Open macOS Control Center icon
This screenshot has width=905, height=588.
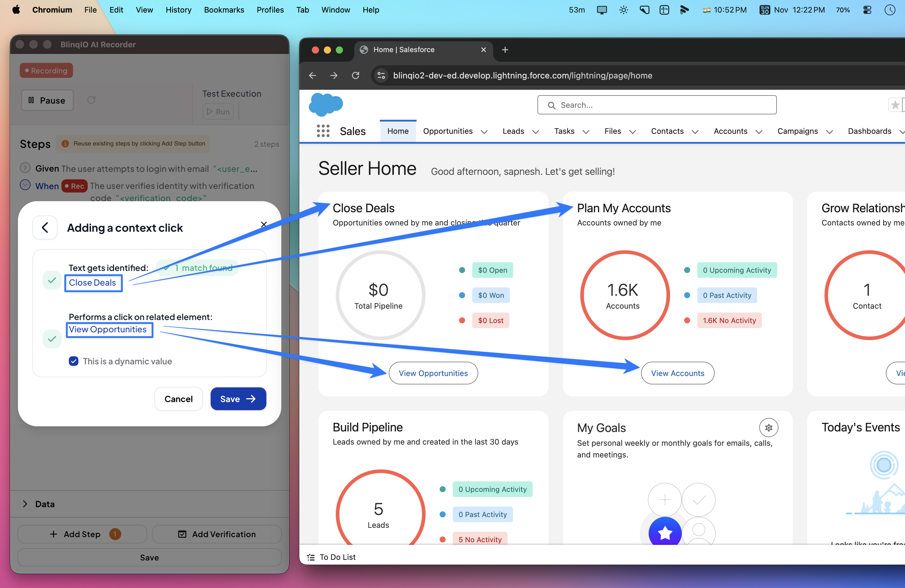(x=867, y=10)
